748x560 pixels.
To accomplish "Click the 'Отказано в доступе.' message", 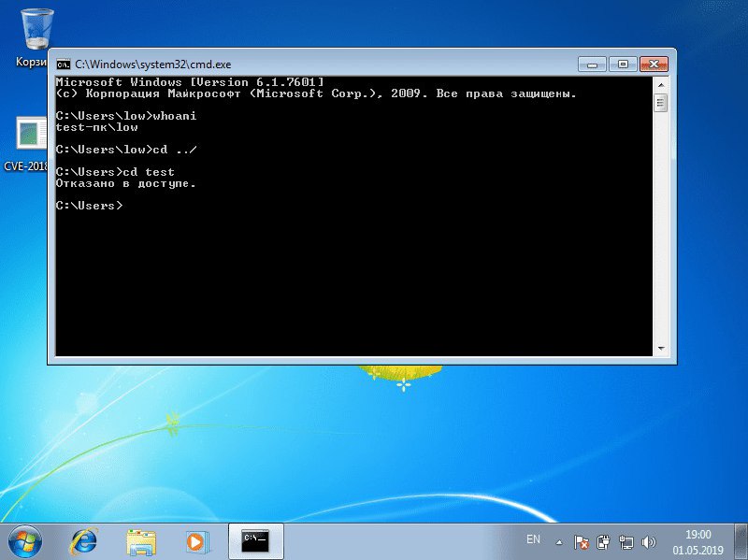I will (126, 183).
